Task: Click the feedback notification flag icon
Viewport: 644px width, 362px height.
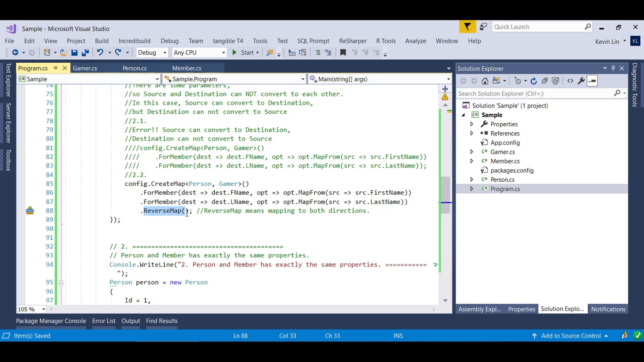Action: coord(467,27)
